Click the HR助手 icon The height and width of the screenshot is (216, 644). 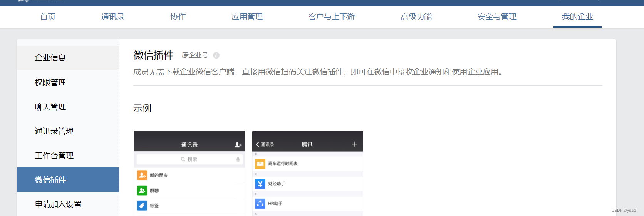tap(260, 204)
